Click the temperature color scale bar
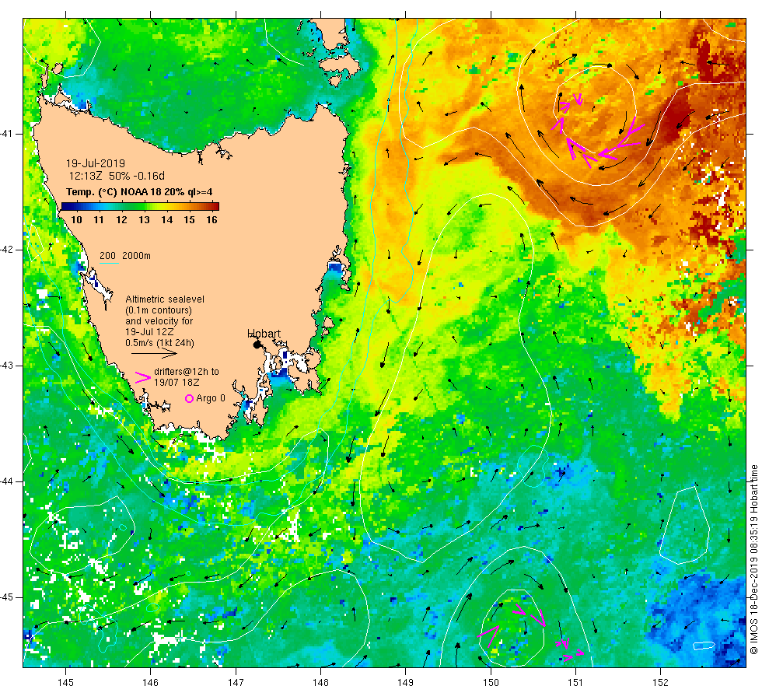762x700 pixels. tap(140, 206)
